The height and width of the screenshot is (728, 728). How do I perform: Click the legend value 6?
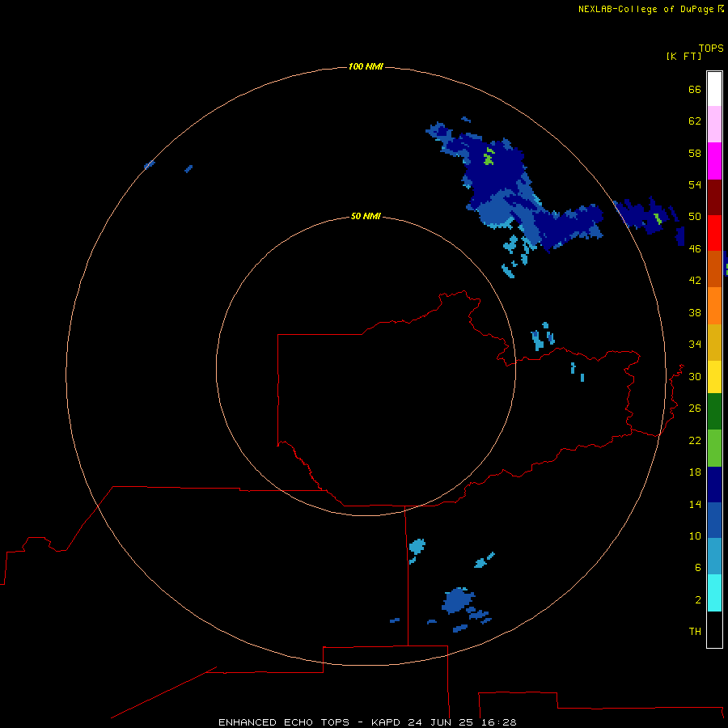(x=698, y=567)
